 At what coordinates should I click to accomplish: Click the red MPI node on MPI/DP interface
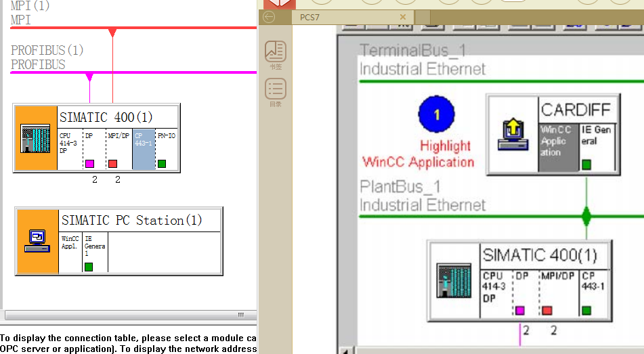[113, 164]
